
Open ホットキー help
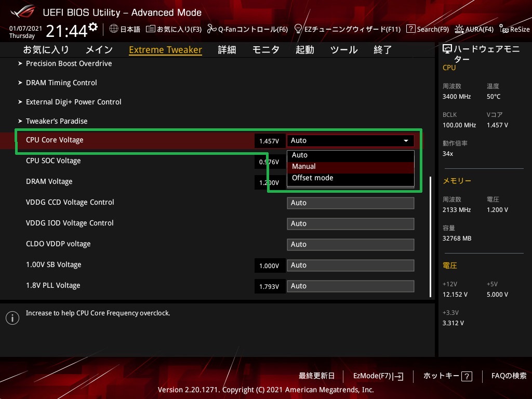pos(447,376)
